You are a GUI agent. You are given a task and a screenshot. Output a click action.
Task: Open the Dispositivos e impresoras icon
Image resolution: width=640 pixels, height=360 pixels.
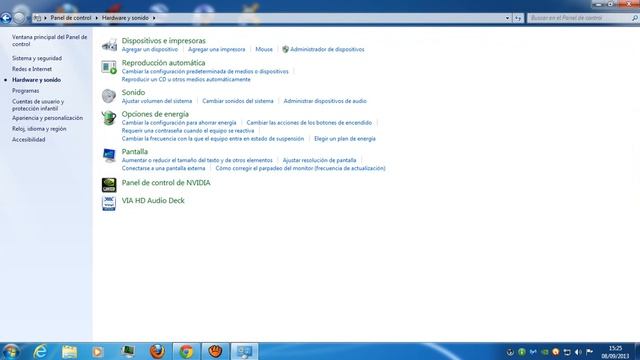click(x=109, y=44)
